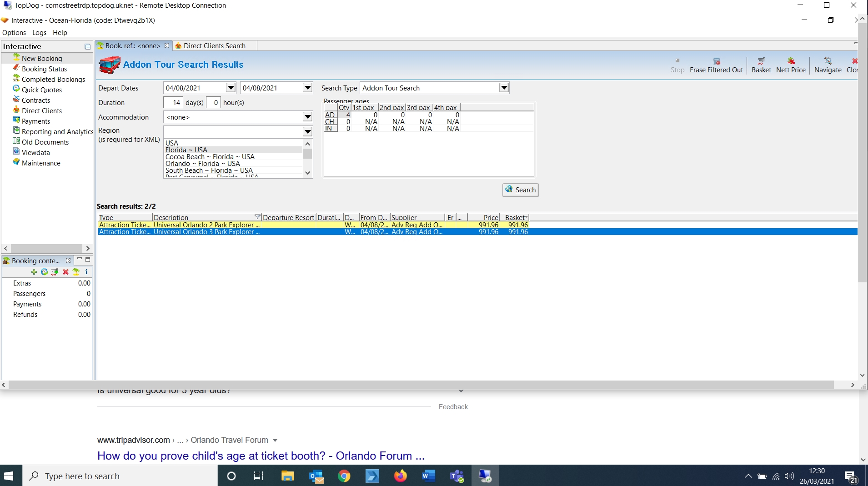Viewport: 868px width, 486px height.
Task: Click the region list scroll up arrow
Action: [308, 144]
